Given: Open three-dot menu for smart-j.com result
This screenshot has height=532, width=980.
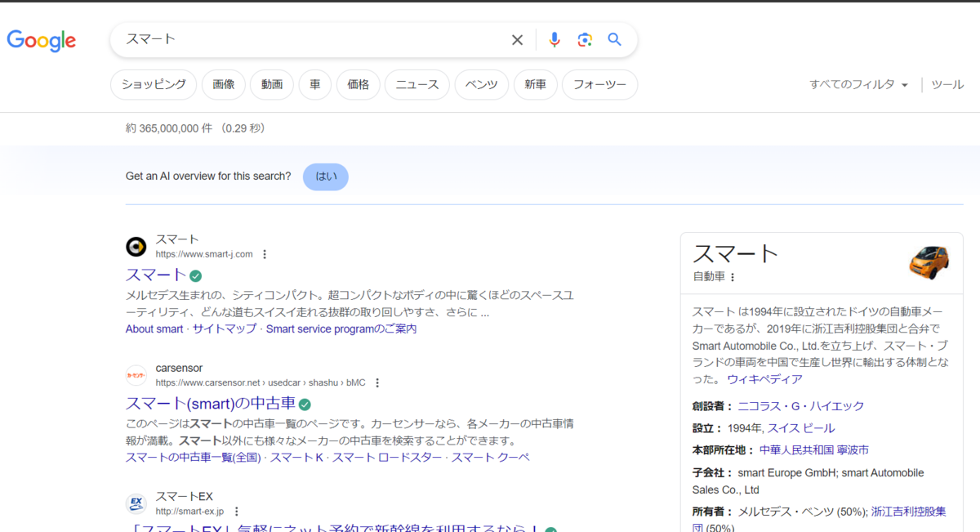Looking at the screenshot, I should click(x=264, y=254).
